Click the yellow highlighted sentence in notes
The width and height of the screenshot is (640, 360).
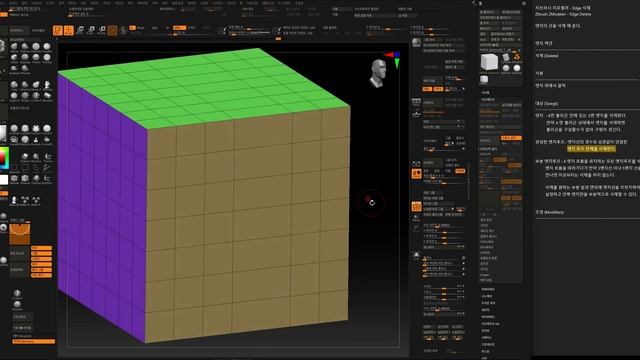(591, 149)
